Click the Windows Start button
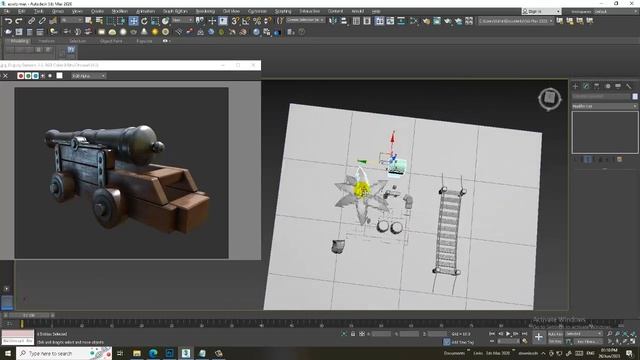 [x=8, y=353]
